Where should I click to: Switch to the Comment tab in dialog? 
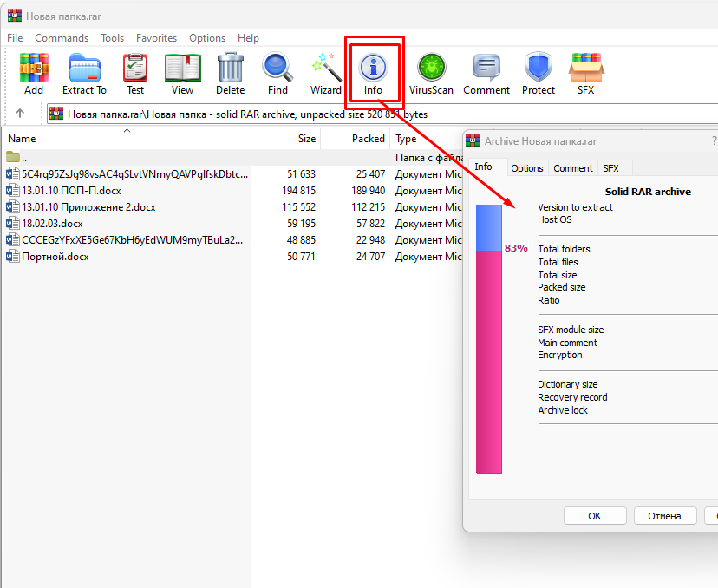click(573, 168)
